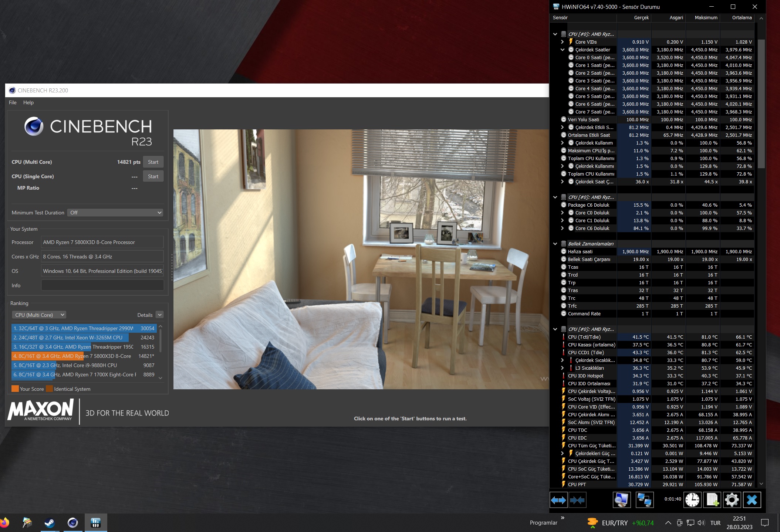Open HWiNFO remote network computers icon
This screenshot has height=532, width=780.
[x=644, y=500]
